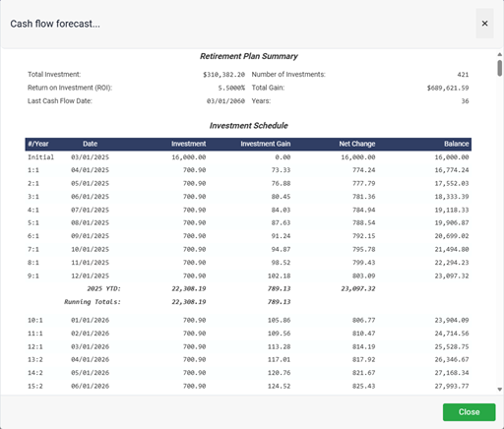Click the scrollbar down arrow

tap(499, 390)
